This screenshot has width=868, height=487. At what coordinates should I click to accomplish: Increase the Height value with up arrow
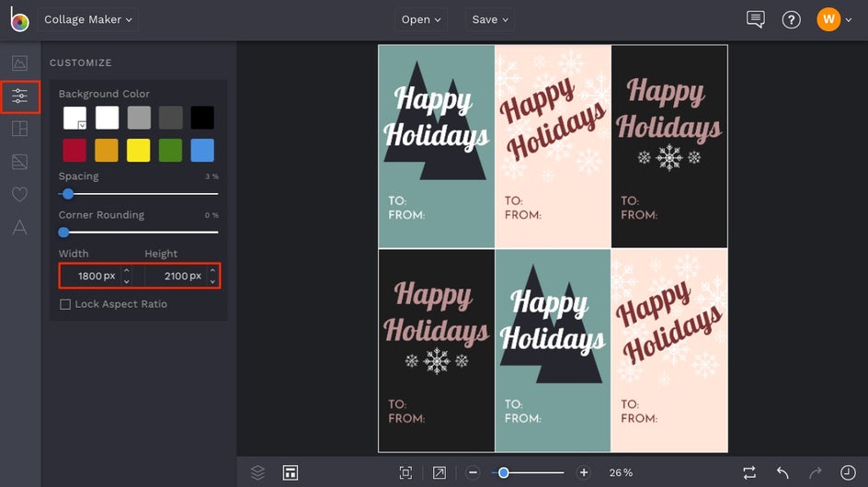pos(212,271)
